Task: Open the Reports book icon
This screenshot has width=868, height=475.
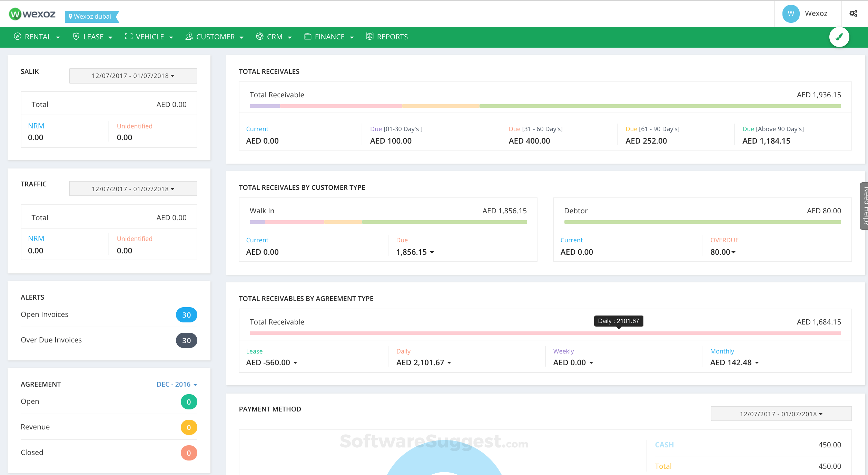Action: point(369,37)
